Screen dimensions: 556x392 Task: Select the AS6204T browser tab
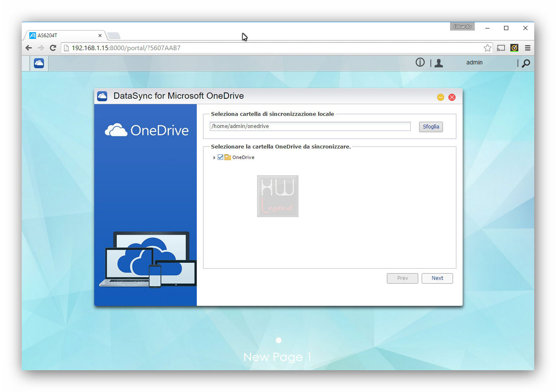(x=65, y=36)
